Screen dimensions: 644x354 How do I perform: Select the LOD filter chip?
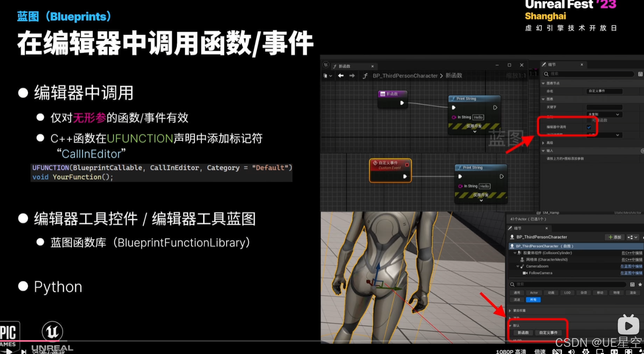[567, 293]
